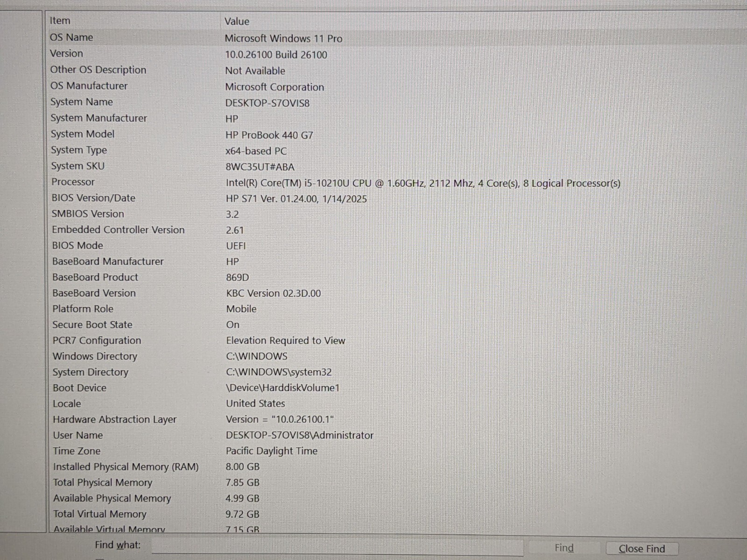Select the PCR7 Configuration label
The height and width of the screenshot is (560, 747).
[x=97, y=341]
